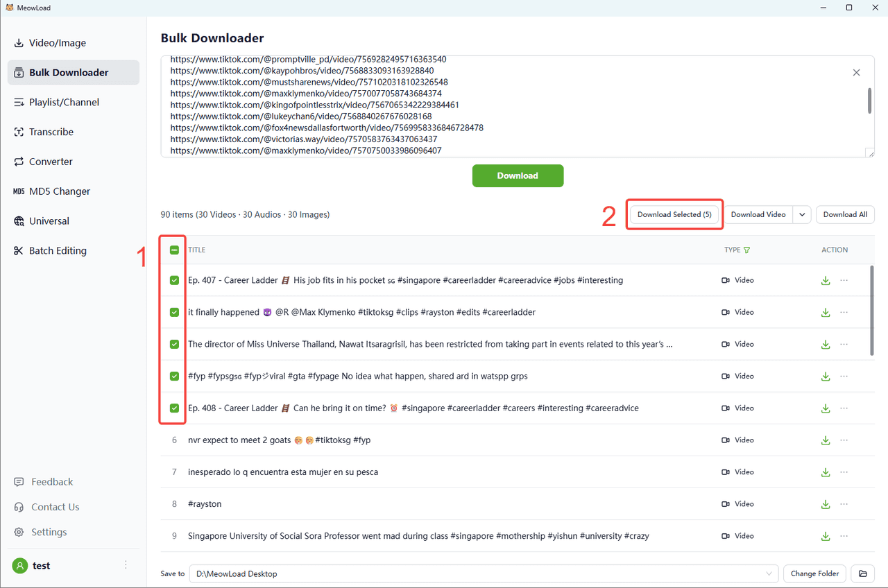The image size is (888, 588).
Task: Click the download icon for the Ep. 407 row
Action: click(826, 281)
